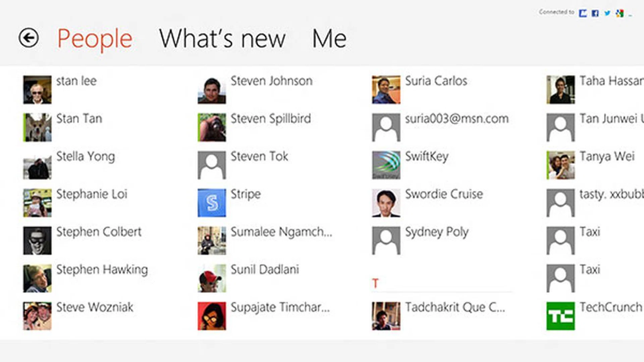Open the Google connected account icon
Screen dimensions: 644x362
[620, 13]
